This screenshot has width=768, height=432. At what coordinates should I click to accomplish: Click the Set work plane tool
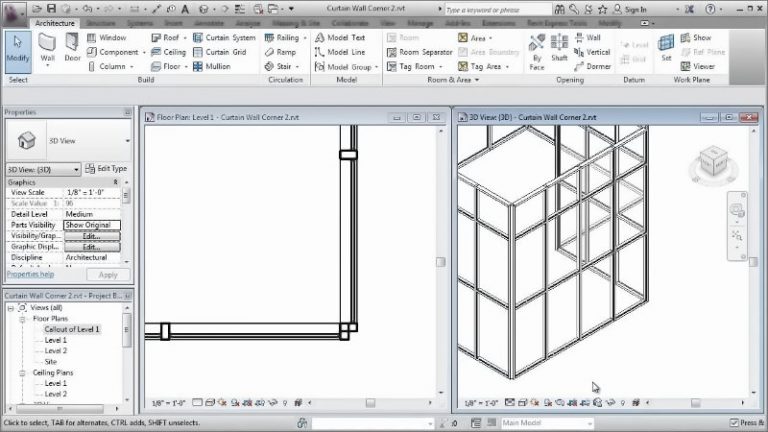coord(667,50)
